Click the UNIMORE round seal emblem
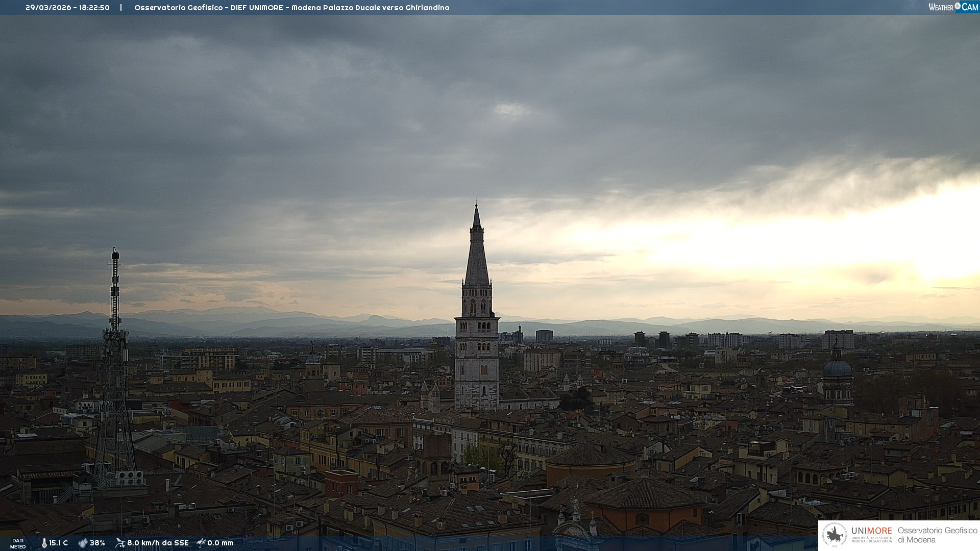 (835, 535)
